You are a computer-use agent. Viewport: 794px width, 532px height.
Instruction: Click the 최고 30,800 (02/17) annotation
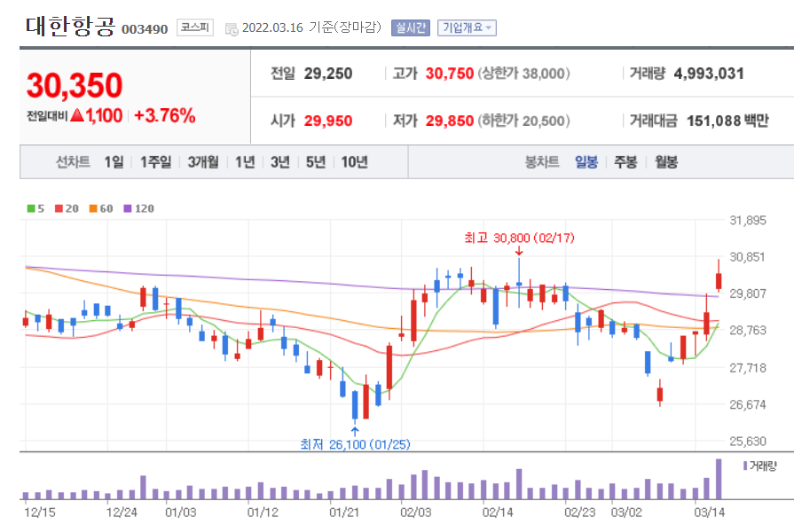[520, 238]
